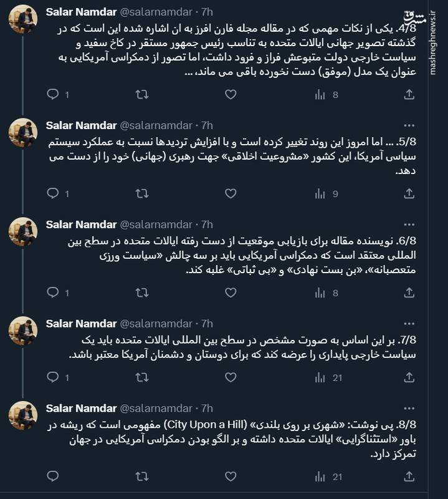The image size is (448, 499).
Task: Open analytics for the 8/8 tweet
Action: click(321, 478)
